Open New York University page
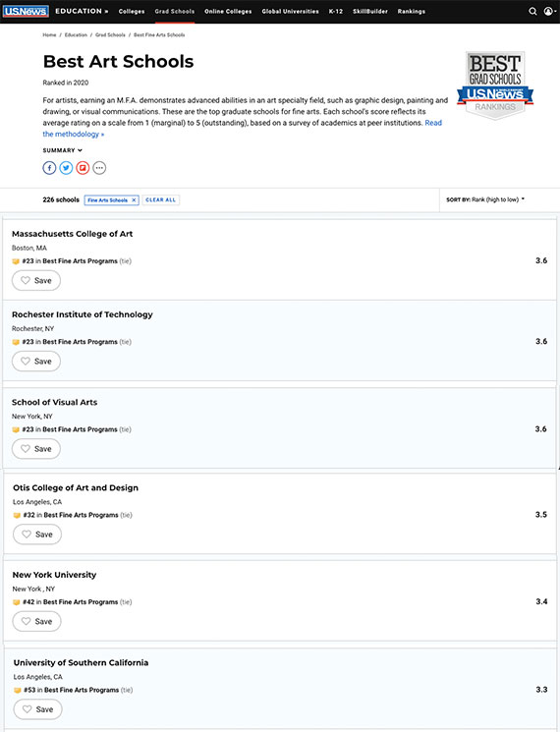The height and width of the screenshot is (732, 560). 54,575
